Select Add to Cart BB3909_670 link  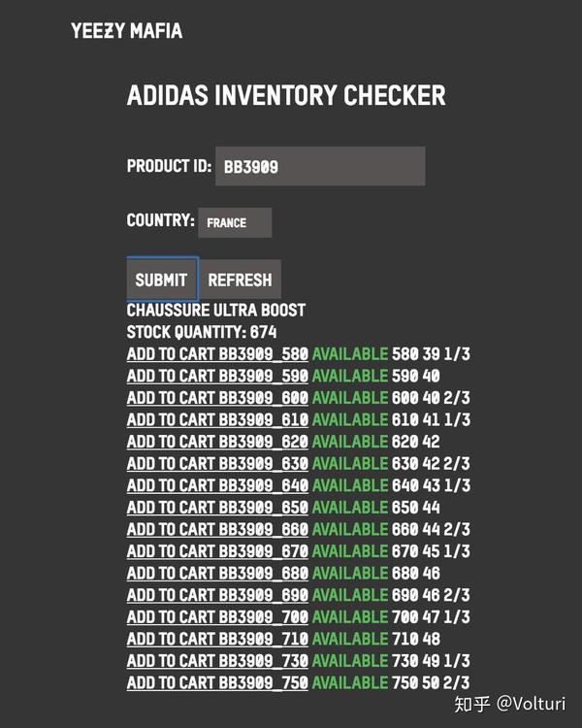click(217, 551)
